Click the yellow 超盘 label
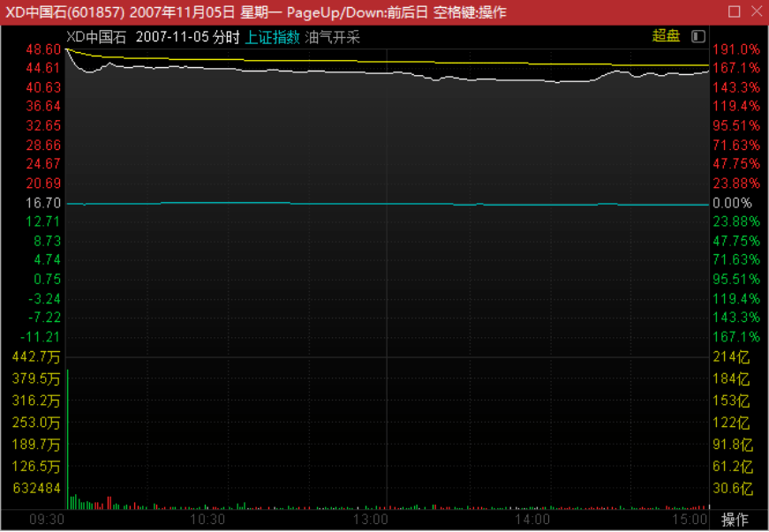Screen dimensions: 769x532 666,36
